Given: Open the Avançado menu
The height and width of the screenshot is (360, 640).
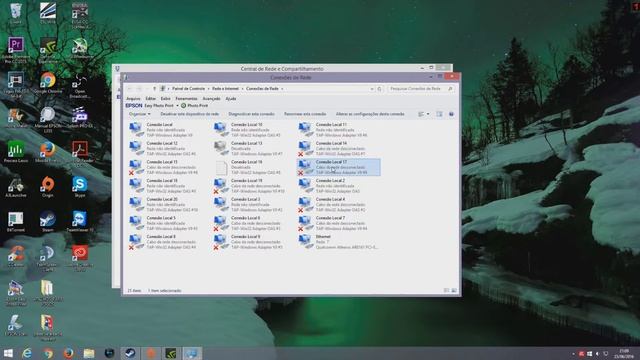Looking at the screenshot, I should [211, 99].
